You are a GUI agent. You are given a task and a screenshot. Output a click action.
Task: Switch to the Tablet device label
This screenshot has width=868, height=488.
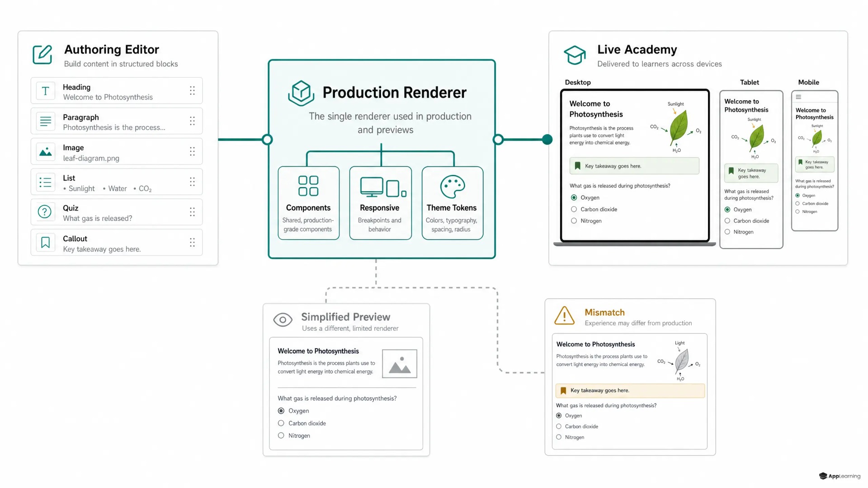(750, 82)
